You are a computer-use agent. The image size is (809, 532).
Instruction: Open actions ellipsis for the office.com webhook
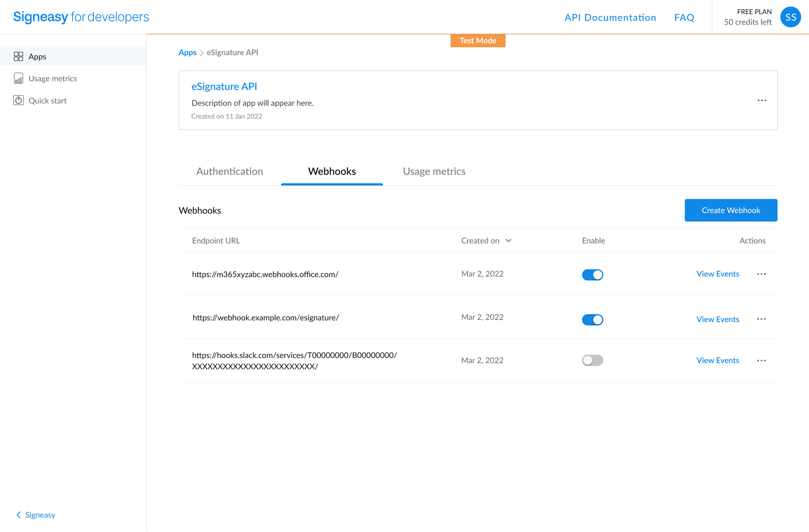point(762,274)
